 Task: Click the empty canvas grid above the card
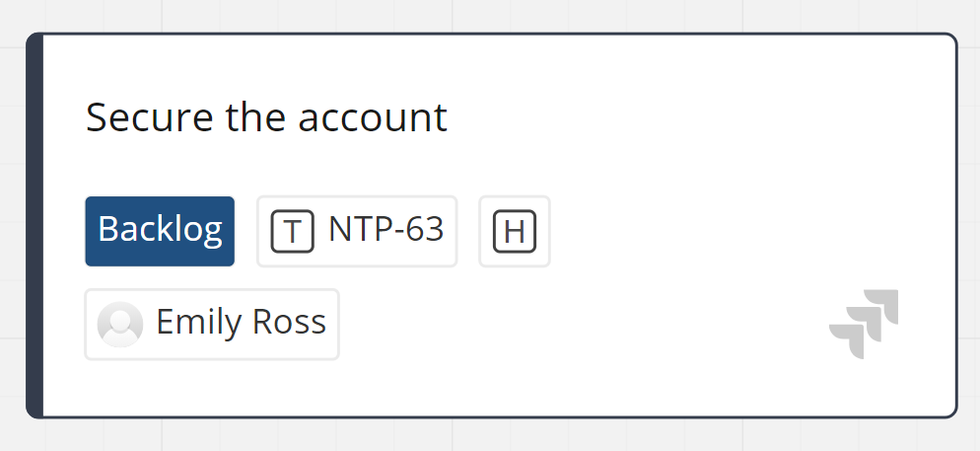[x=493, y=15]
